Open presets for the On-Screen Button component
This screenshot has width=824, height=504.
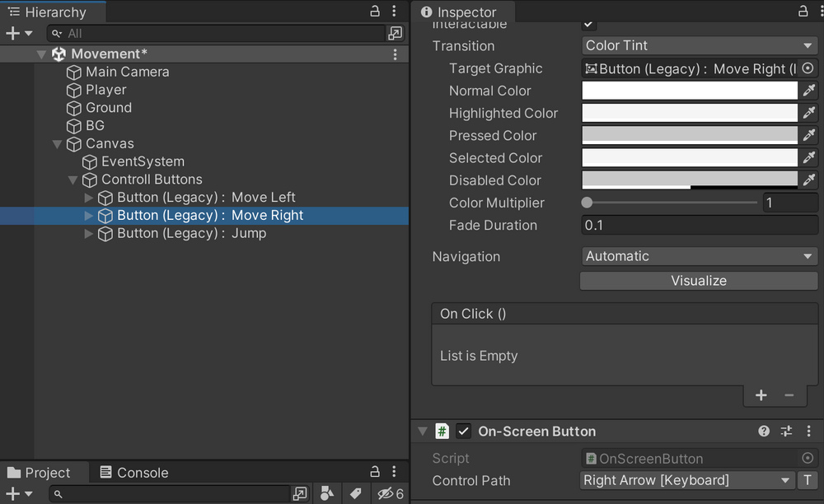(x=787, y=431)
